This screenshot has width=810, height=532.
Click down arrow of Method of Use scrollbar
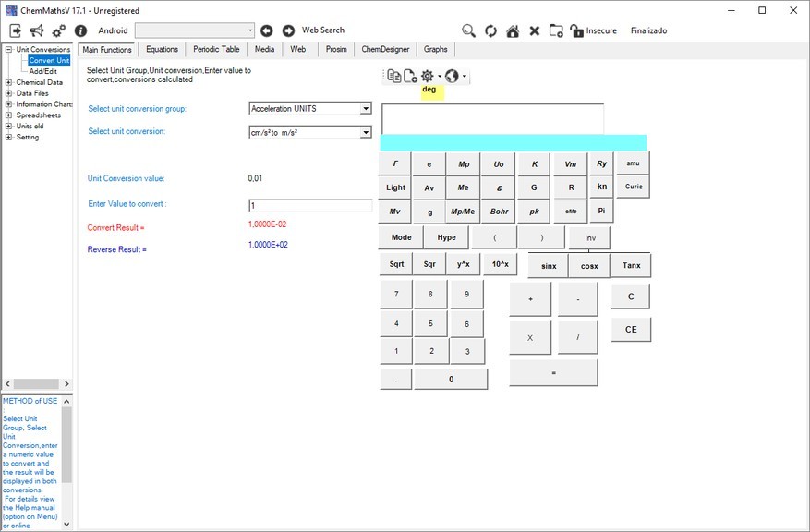pyautogui.click(x=66, y=525)
